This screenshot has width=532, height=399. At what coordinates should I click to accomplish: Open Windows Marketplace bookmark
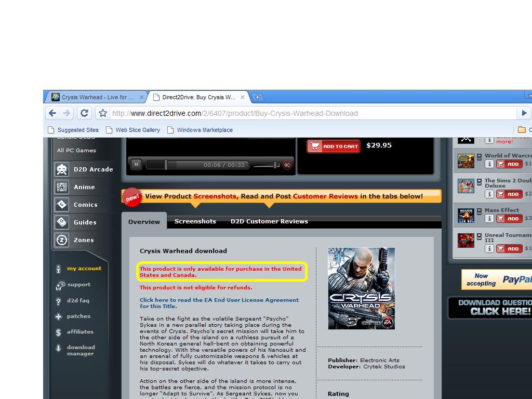[200, 130]
